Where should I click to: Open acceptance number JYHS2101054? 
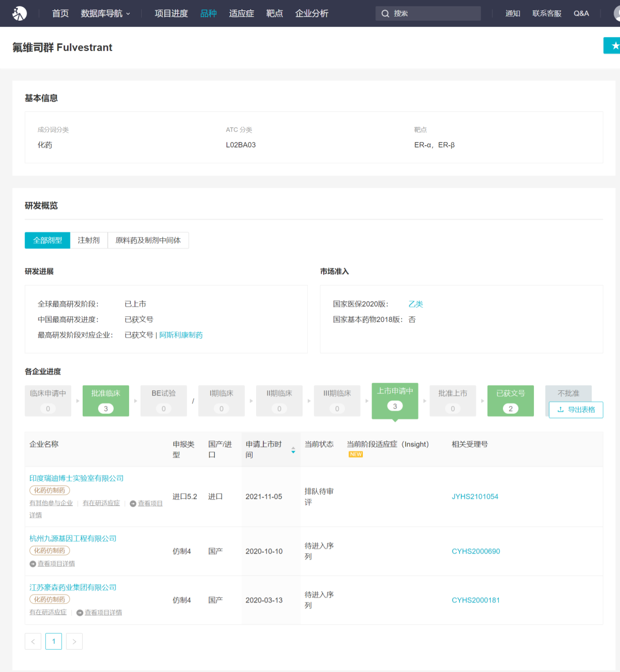tap(475, 496)
